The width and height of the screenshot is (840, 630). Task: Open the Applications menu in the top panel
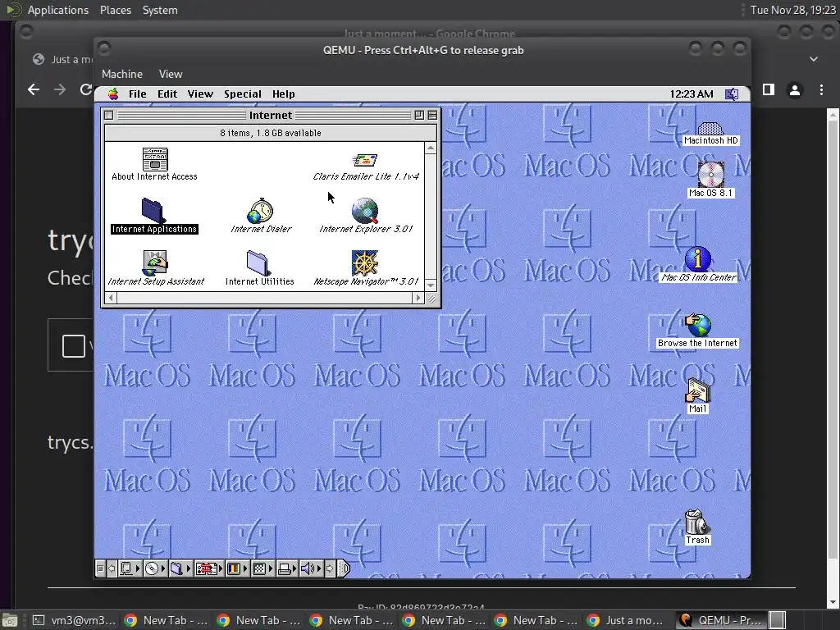click(58, 10)
